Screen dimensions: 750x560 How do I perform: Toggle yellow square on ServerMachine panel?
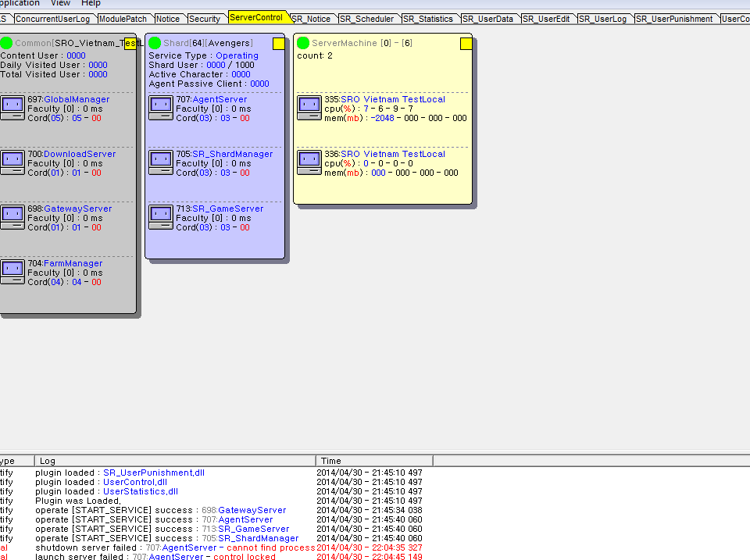466,44
